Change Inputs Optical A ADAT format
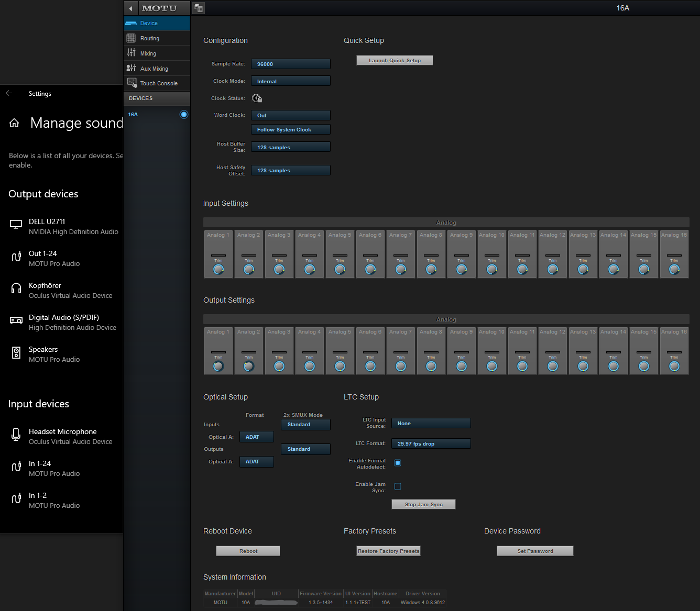Image resolution: width=700 pixels, height=611 pixels. (257, 437)
